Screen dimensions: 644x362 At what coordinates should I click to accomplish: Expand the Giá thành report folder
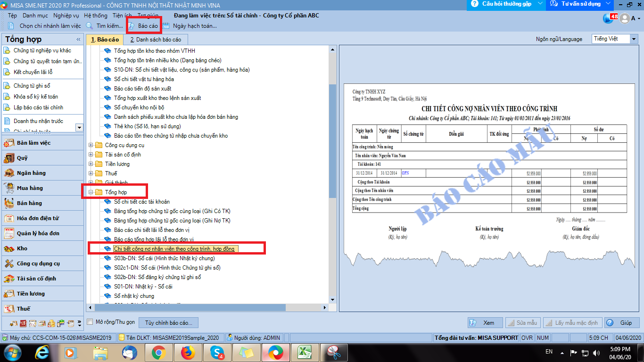(x=91, y=182)
